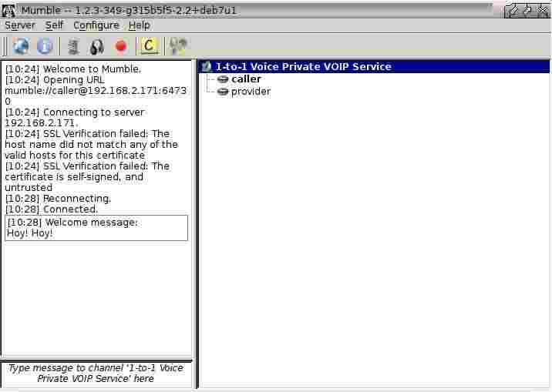Start recording with the red dot icon
The height and width of the screenshot is (392, 552).
click(x=121, y=46)
